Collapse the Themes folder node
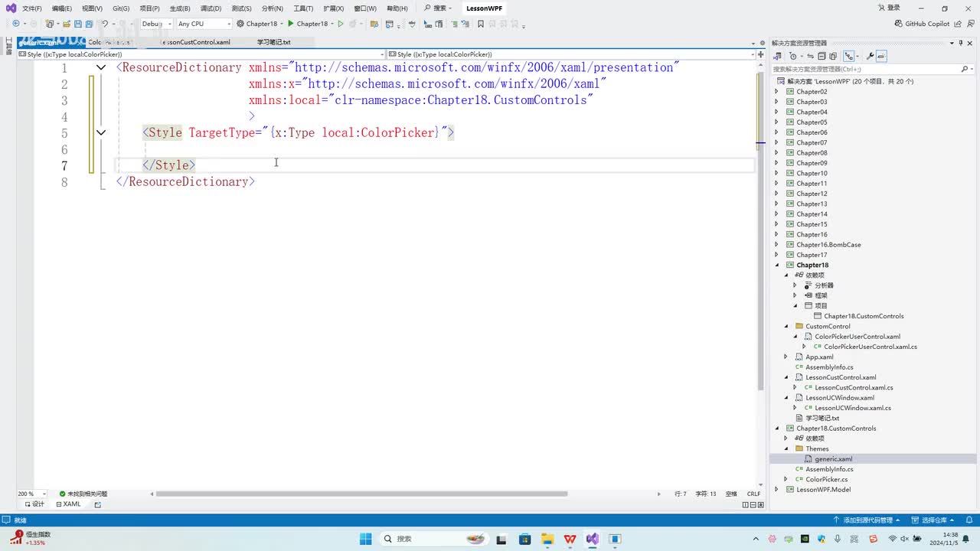The height and width of the screenshot is (551, 980). click(x=786, y=448)
